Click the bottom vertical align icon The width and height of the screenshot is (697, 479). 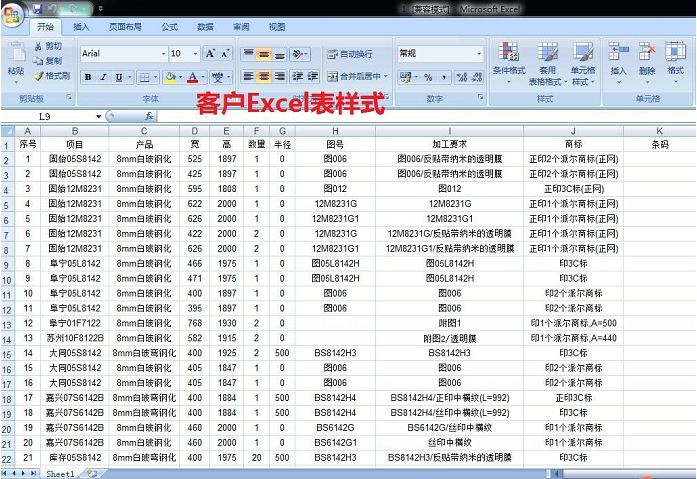click(280, 54)
